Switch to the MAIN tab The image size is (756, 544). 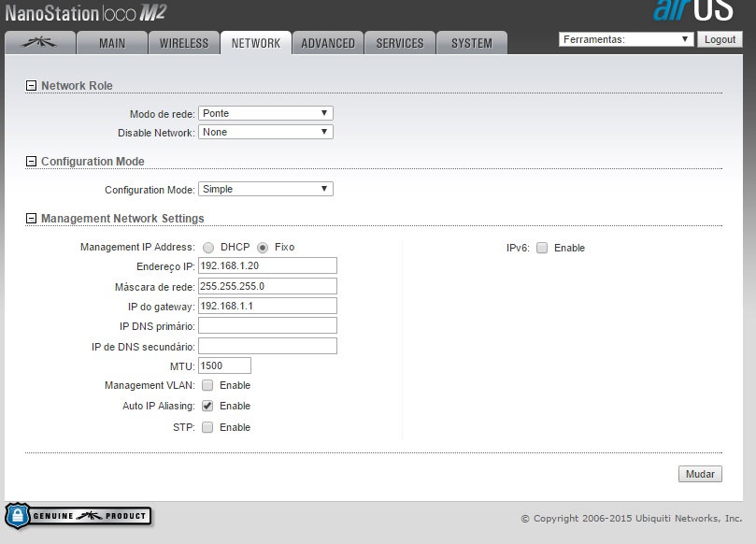coord(112,43)
